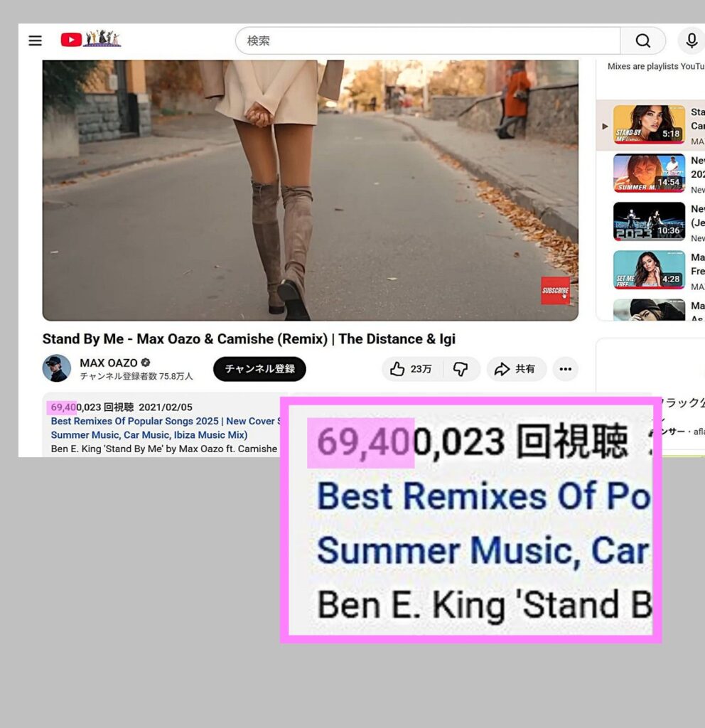
Task: Click the チャンネル登録 subscribe button
Action: (x=259, y=369)
